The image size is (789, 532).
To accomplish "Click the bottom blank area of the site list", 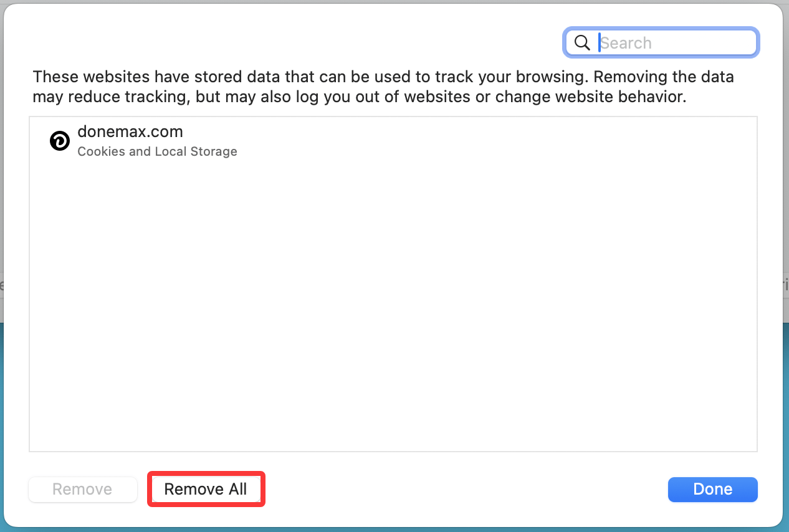I will [393, 424].
